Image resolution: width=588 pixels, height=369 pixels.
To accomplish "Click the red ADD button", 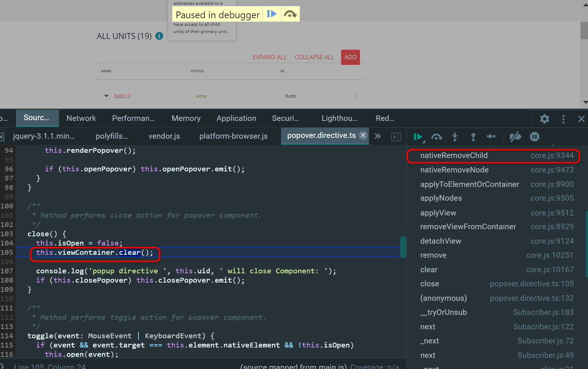I will click(x=350, y=57).
